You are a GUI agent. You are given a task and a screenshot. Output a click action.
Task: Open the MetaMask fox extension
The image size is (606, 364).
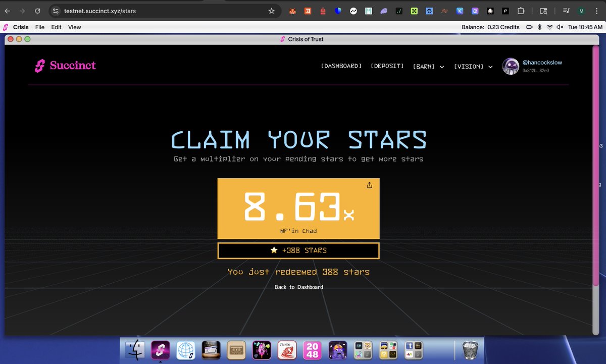[x=292, y=11]
